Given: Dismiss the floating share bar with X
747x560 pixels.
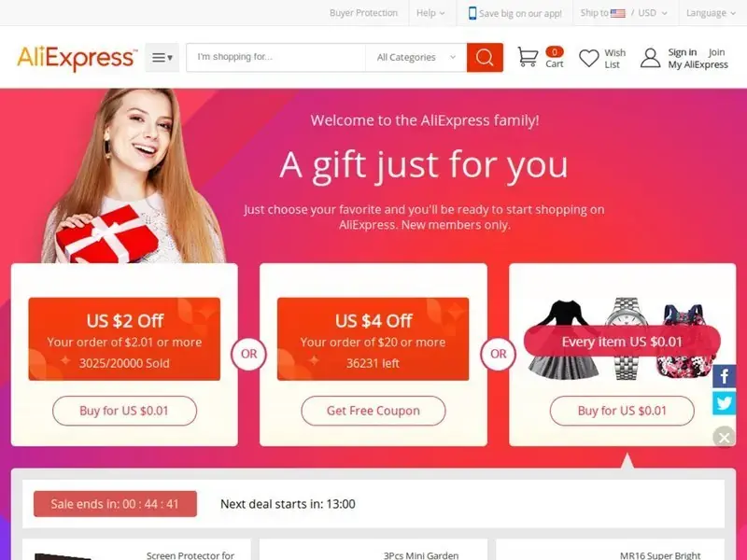Looking at the screenshot, I should 725,437.
